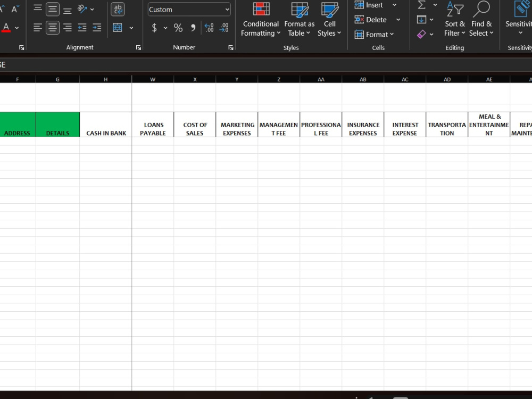
Task: Click the Decrease Font Size icon
Action: tap(15, 9)
